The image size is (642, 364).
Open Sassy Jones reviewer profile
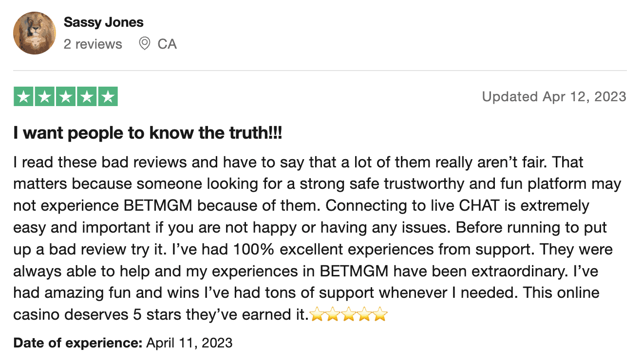pos(104,22)
